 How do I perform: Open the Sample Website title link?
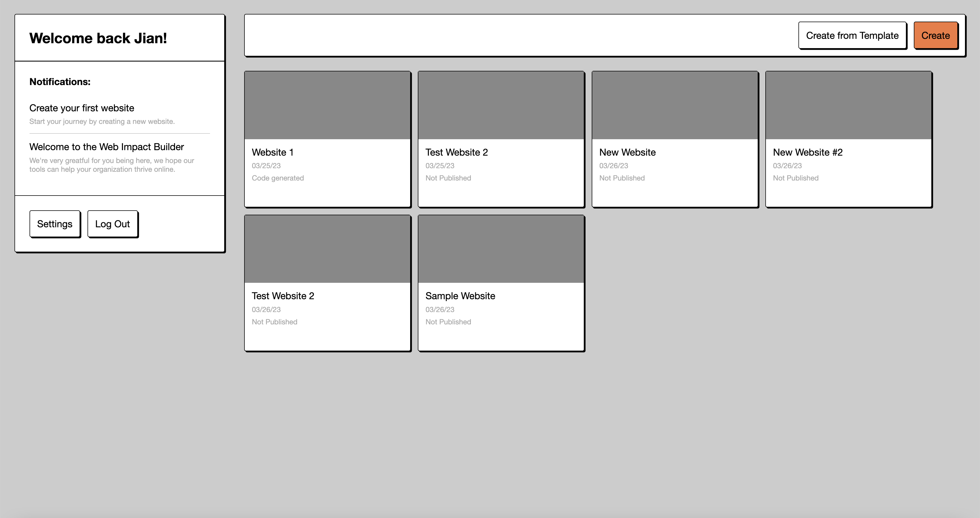(x=460, y=296)
